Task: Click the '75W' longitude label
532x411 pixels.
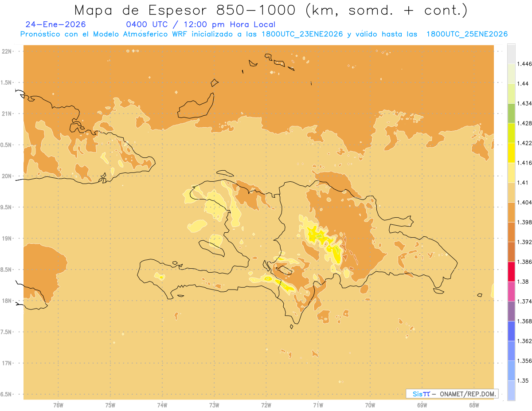Action: (110, 405)
